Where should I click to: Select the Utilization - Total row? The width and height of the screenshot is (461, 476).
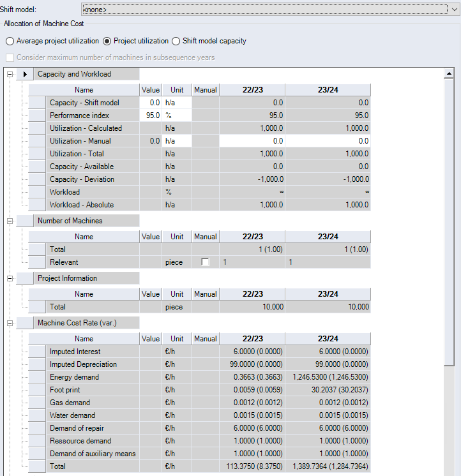[199, 154]
